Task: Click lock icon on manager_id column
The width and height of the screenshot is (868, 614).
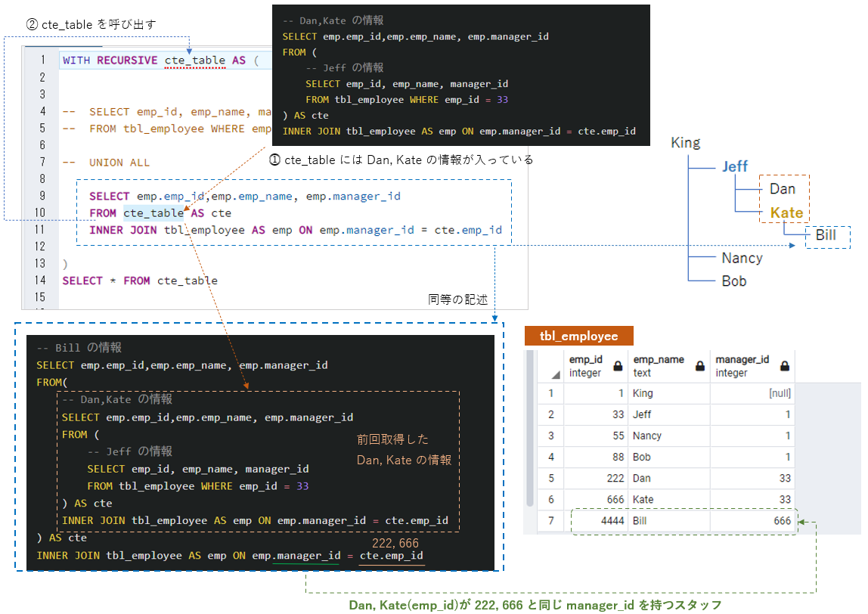Action: 785,365
